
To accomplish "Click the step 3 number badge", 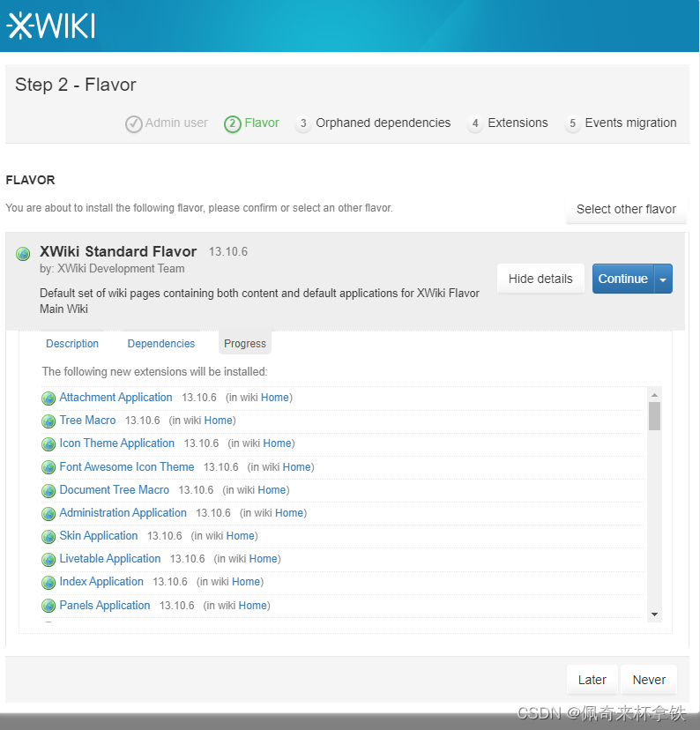I will point(303,123).
